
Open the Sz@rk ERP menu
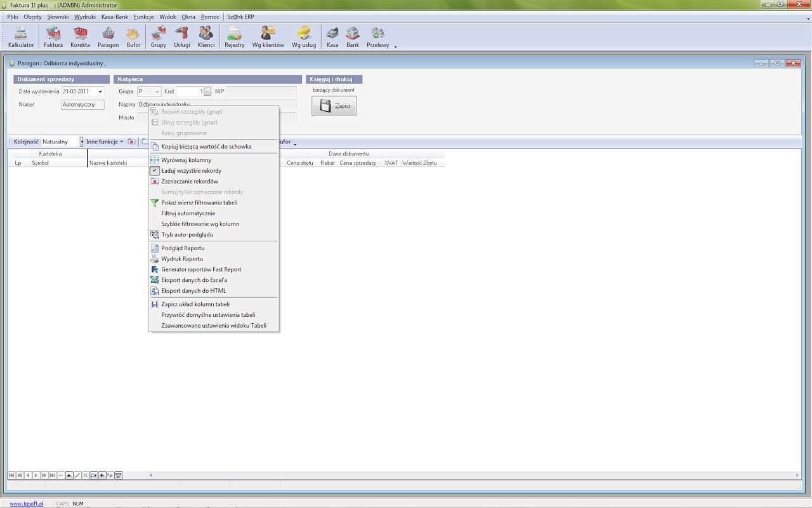(x=241, y=17)
